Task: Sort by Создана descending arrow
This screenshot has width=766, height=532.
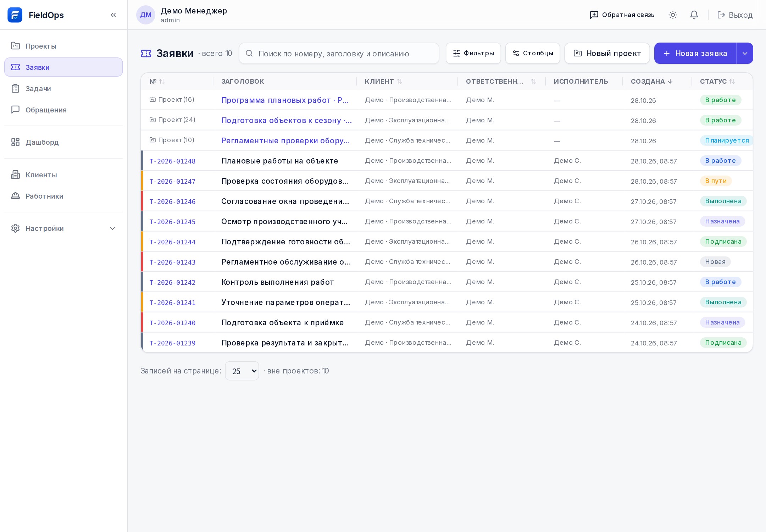Action: click(670, 81)
